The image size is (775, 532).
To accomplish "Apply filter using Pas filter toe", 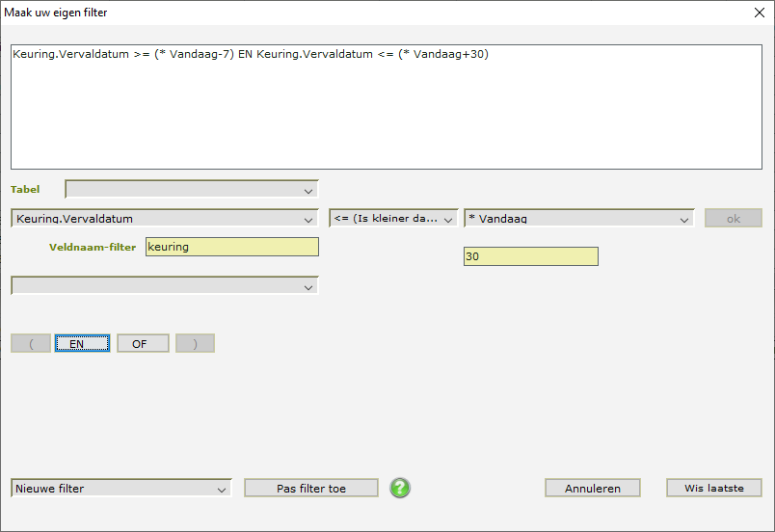I will [x=310, y=489].
